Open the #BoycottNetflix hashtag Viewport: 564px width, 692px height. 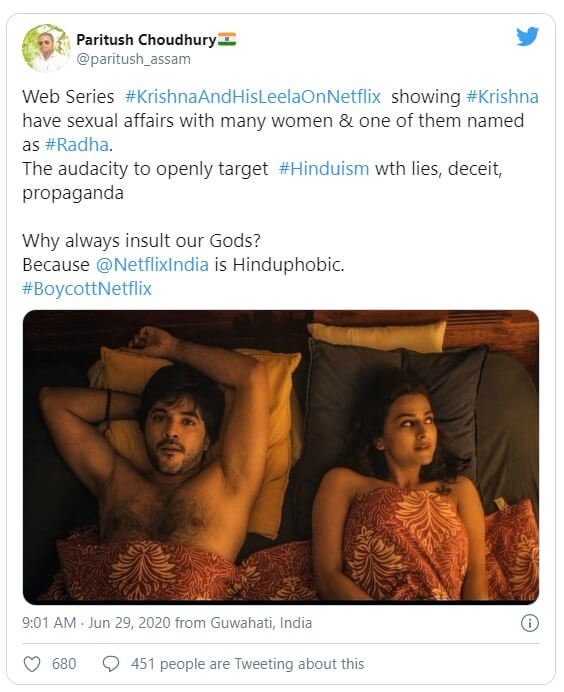point(87,289)
